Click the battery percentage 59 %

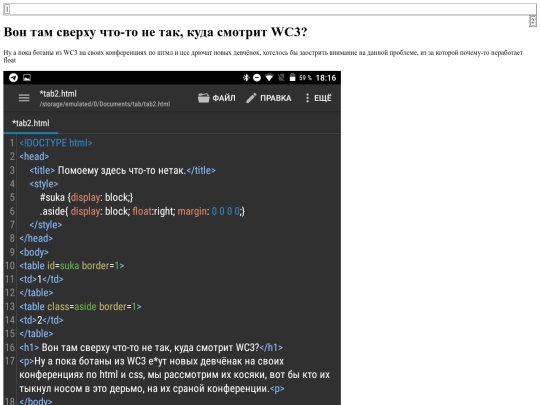click(305, 78)
